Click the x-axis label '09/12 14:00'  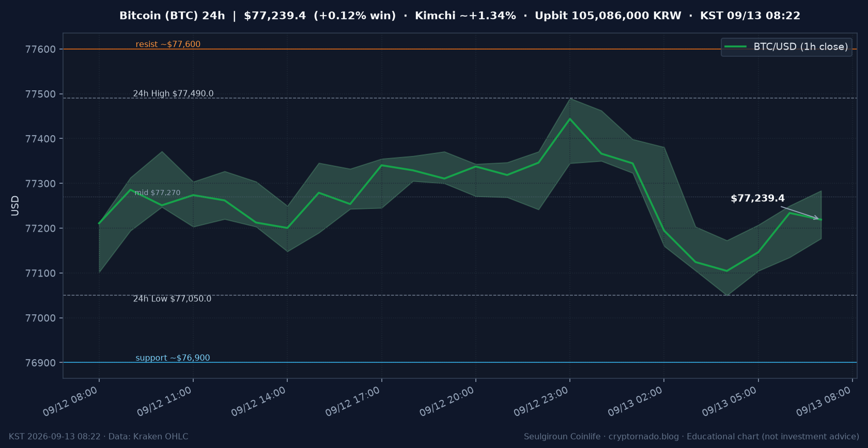[258, 402]
